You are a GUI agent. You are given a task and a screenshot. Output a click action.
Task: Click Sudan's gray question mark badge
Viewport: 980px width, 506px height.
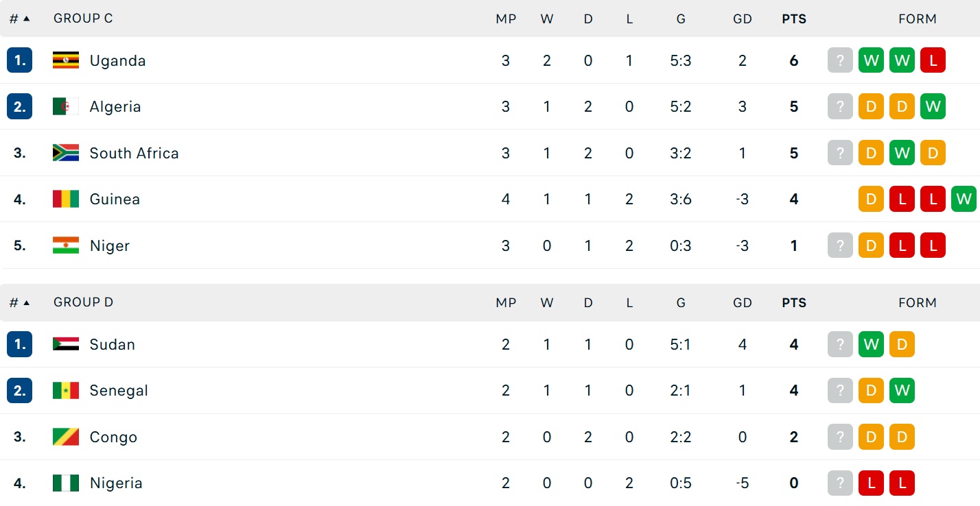(840, 344)
